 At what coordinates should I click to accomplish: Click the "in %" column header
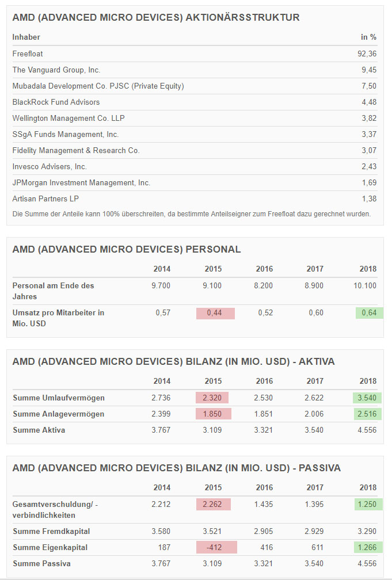pos(368,37)
